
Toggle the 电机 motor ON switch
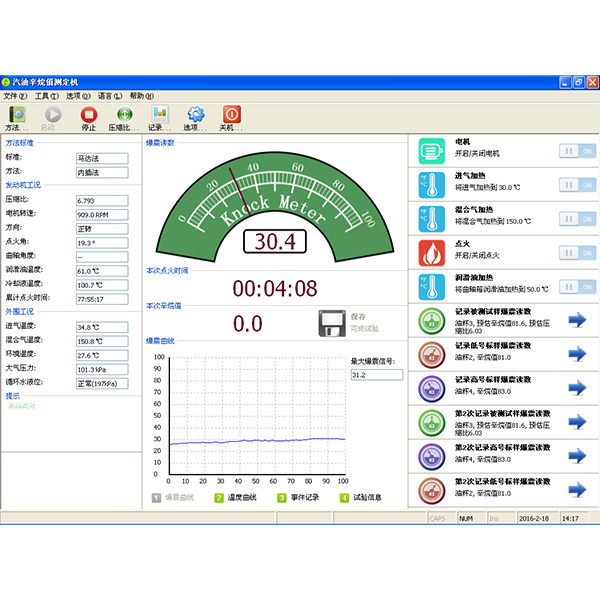pyautogui.click(x=577, y=151)
